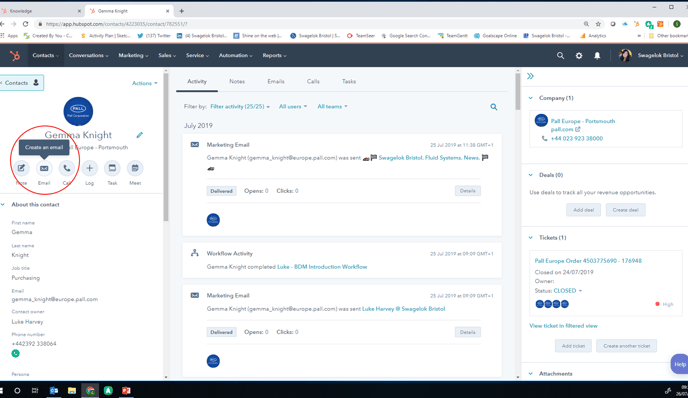Open the notifications bell
Screen dimensions: 688x398
(597, 56)
